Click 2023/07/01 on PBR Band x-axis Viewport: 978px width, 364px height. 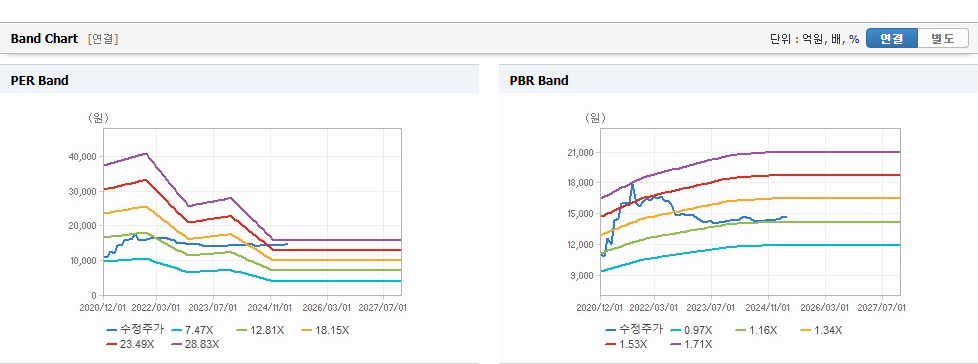712,308
